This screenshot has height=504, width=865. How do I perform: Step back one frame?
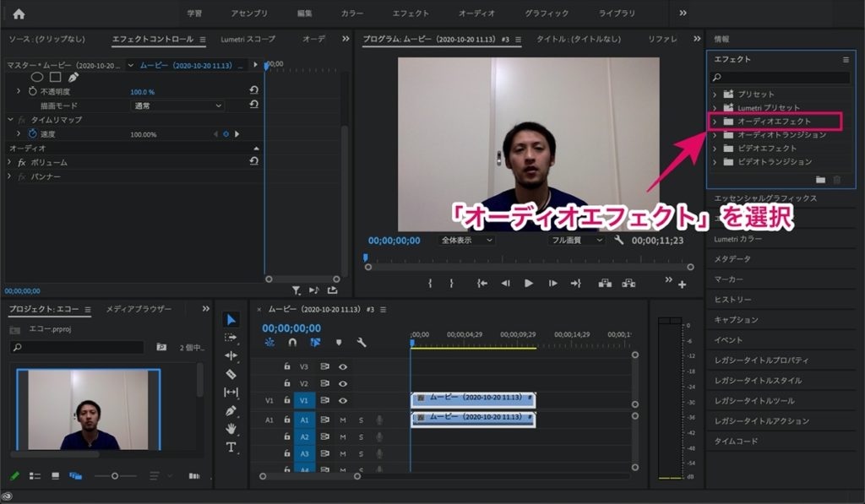pos(505,283)
